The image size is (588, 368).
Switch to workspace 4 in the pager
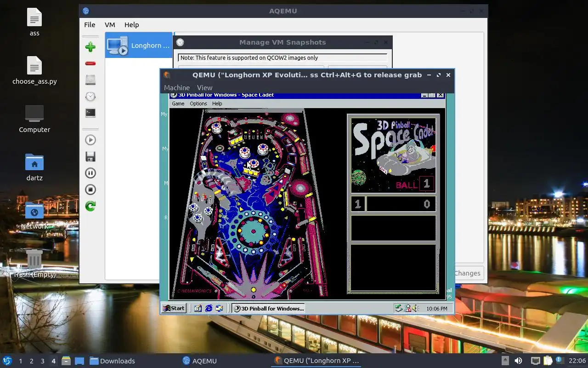coord(53,361)
